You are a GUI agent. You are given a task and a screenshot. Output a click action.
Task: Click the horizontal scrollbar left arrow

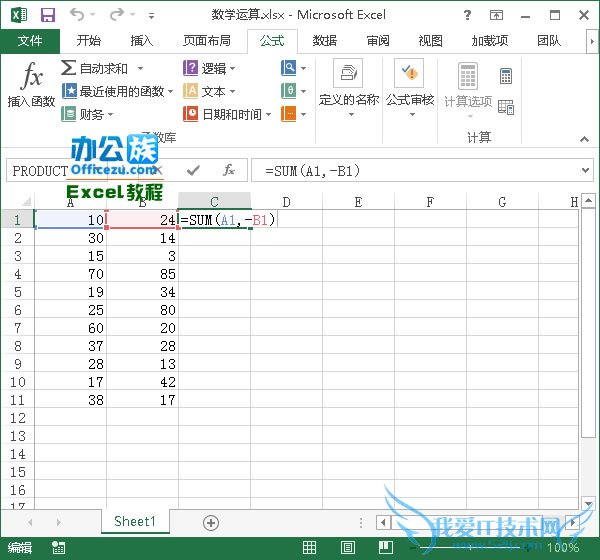(x=383, y=522)
